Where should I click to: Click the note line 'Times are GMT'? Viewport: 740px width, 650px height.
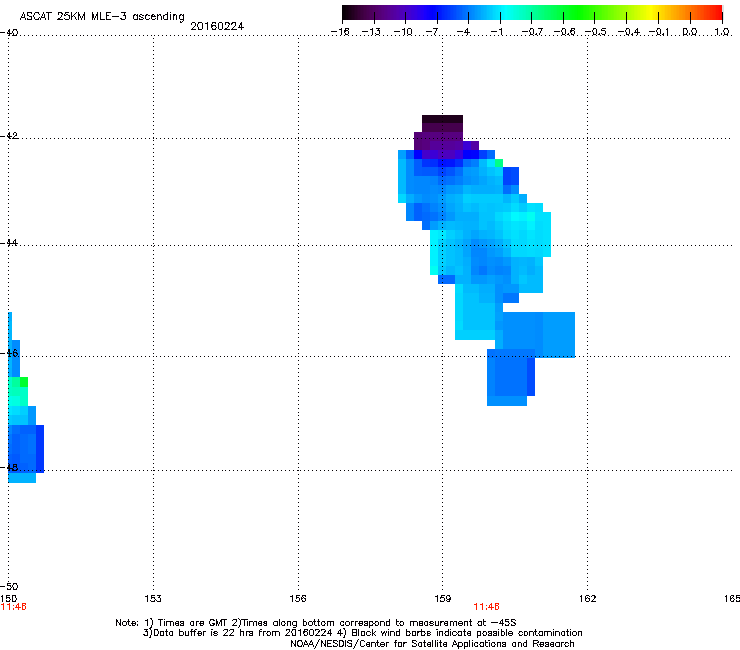[x=193, y=623]
